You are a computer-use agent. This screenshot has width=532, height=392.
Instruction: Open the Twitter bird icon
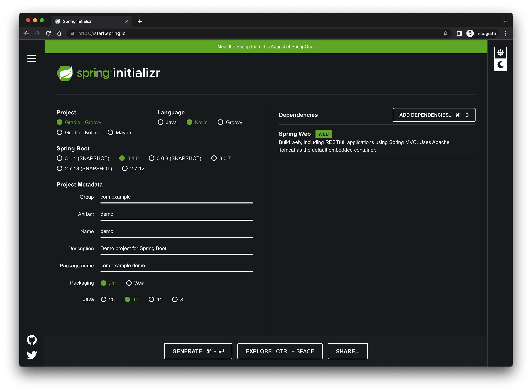point(32,355)
